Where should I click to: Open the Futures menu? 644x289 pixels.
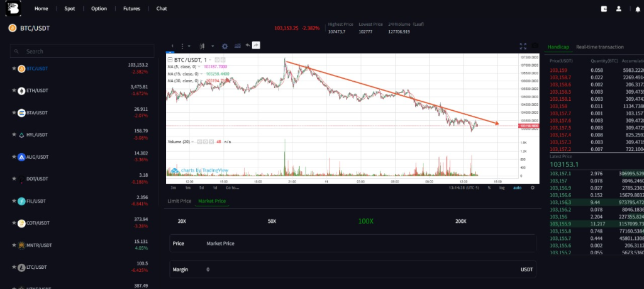click(x=131, y=9)
